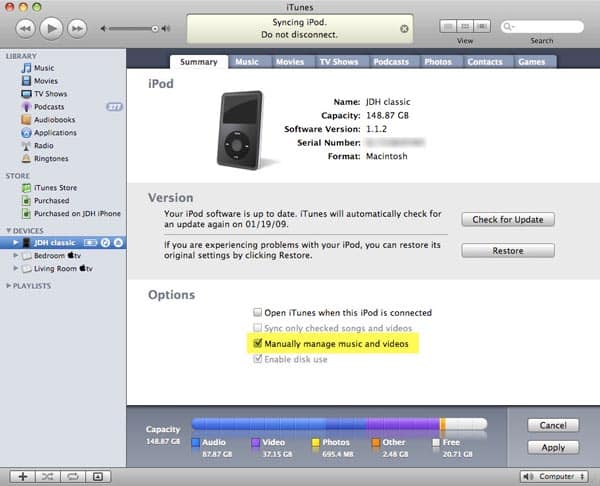Expand the Playlists section

pyautogui.click(x=8, y=285)
